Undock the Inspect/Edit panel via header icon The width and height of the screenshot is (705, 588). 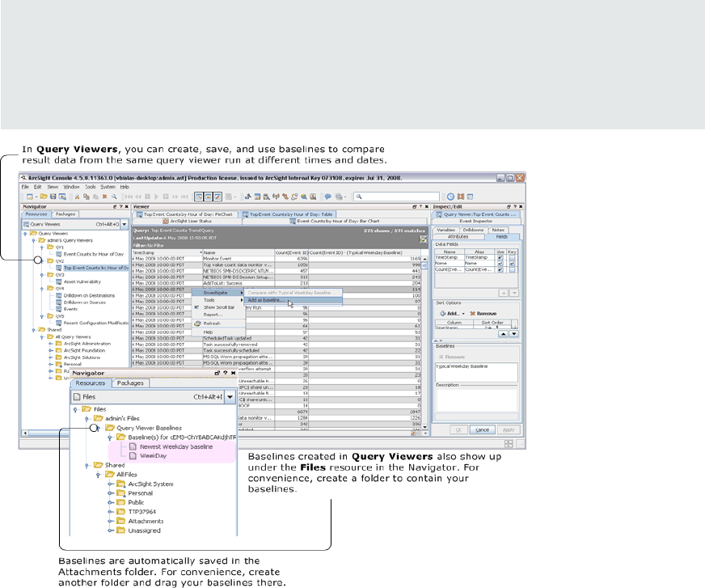click(509, 207)
